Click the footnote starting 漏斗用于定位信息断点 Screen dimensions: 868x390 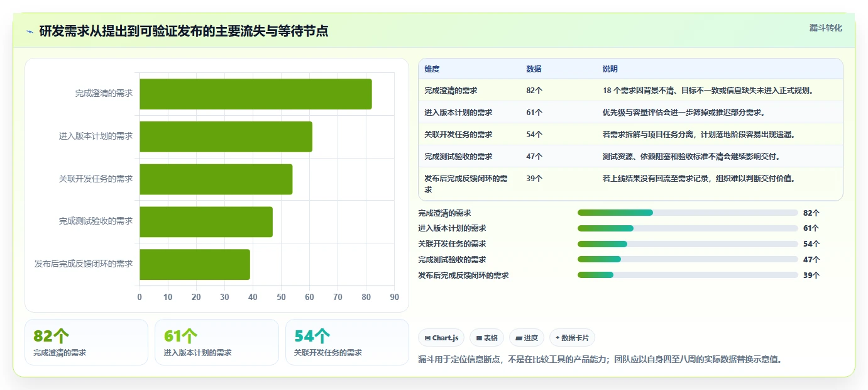(600, 360)
